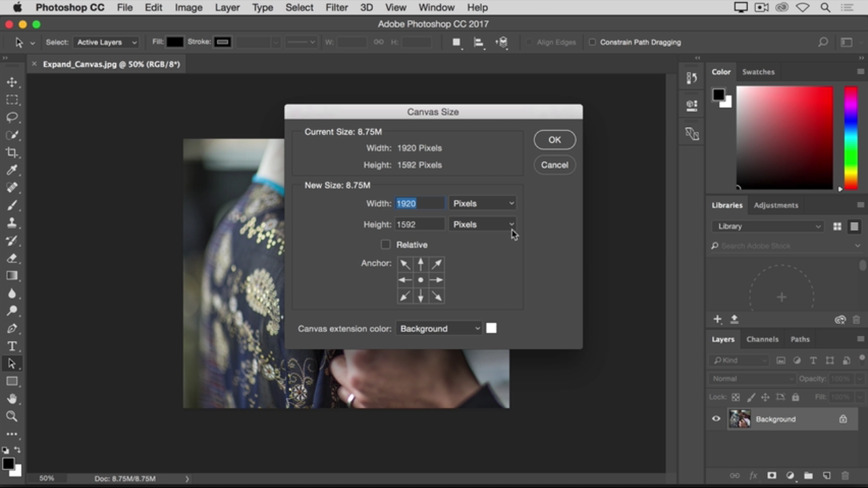Screen dimensions: 868x488
Task: Switch to the Channels tab
Action: (x=762, y=339)
